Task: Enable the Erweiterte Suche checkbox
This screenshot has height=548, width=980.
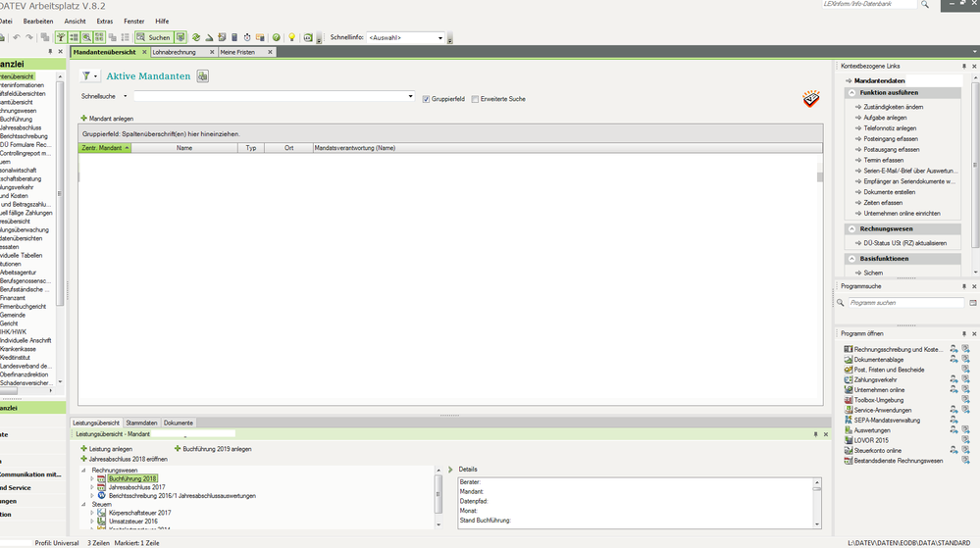Action: pos(475,99)
